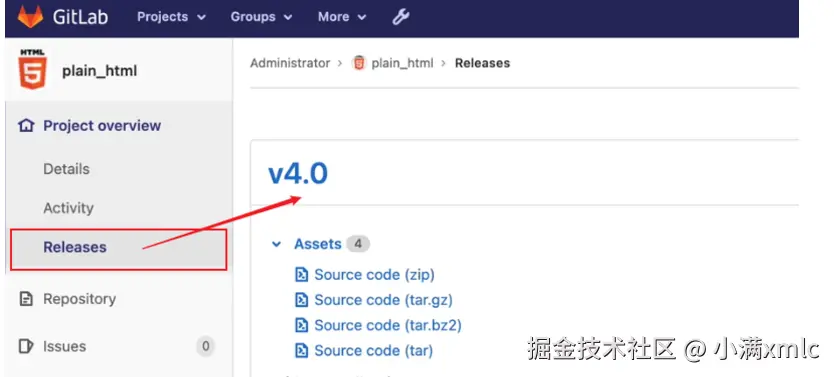Open Details in the sidebar

tap(66, 169)
